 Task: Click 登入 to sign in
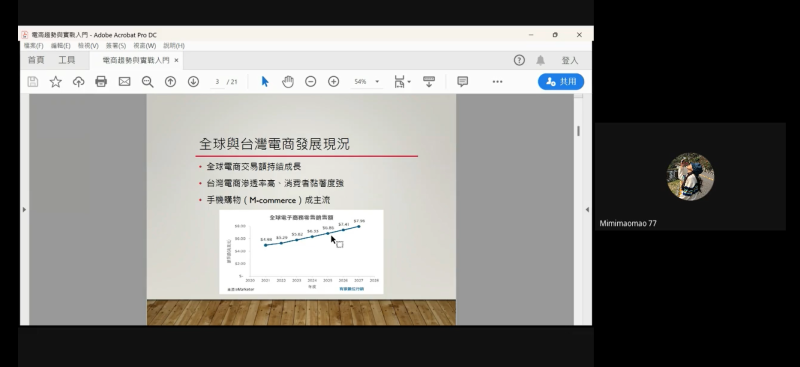[570, 60]
